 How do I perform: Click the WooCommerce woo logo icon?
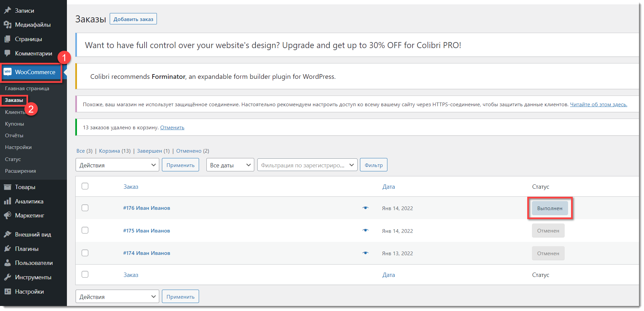pyautogui.click(x=7, y=72)
